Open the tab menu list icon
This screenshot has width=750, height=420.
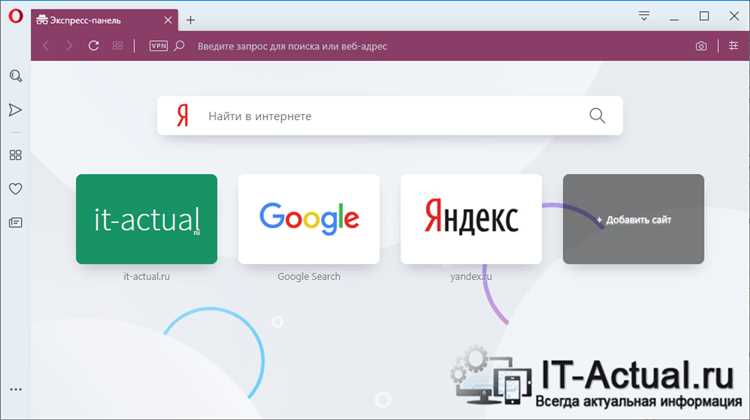[644, 16]
